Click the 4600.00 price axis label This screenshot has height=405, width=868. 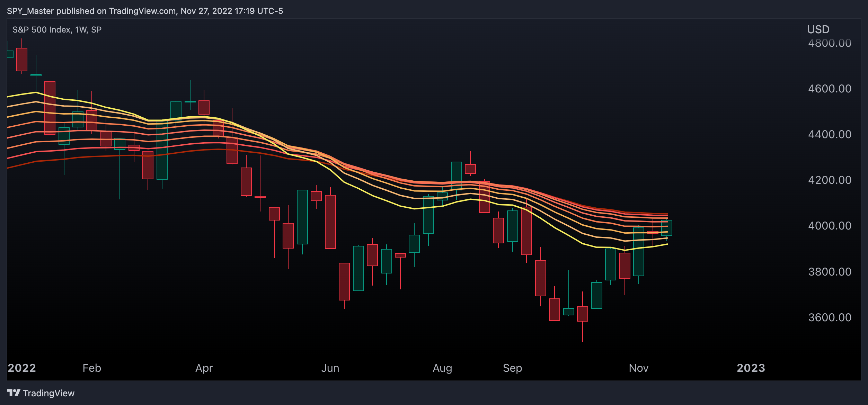tap(830, 89)
